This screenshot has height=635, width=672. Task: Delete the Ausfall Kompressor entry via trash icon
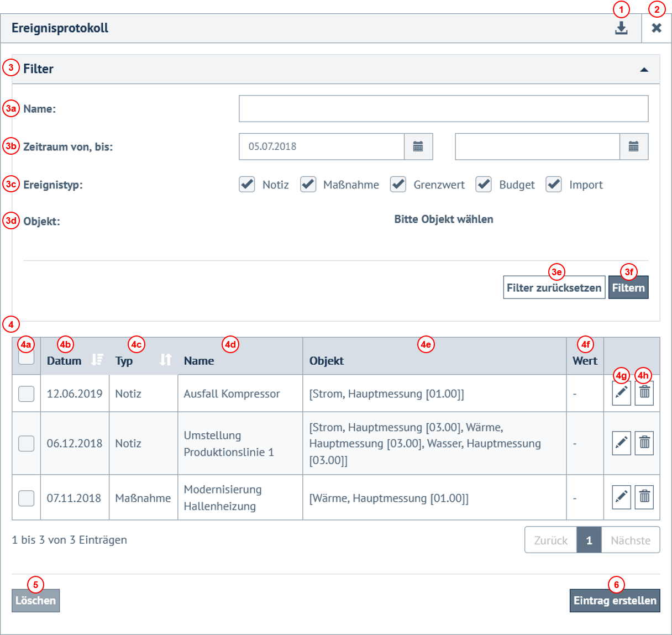point(644,393)
